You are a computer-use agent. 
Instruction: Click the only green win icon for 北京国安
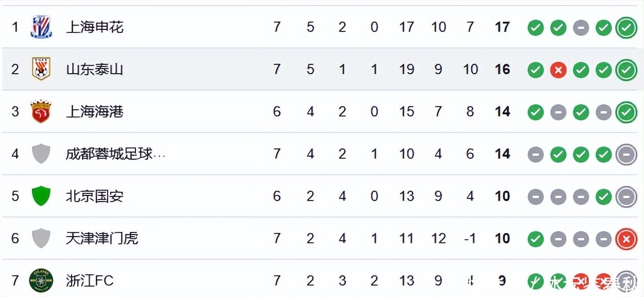[603, 196]
